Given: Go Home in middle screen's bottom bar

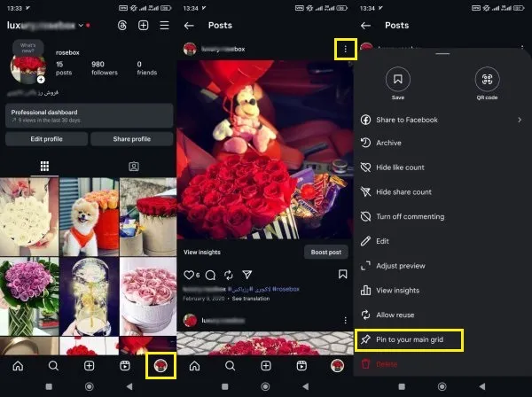Looking at the screenshot, I should tap(194, 366).
